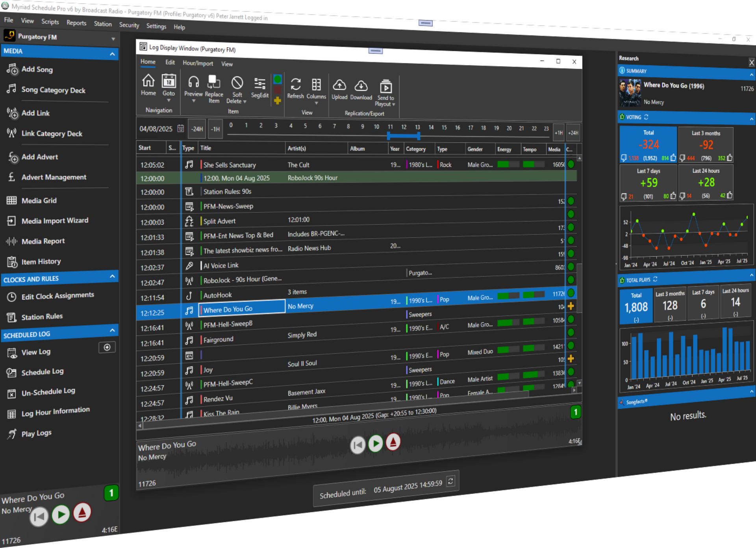The image size is (756, 548).
Task: Collapse the SCHEDULED LOG section
Action: coord(113,331)
